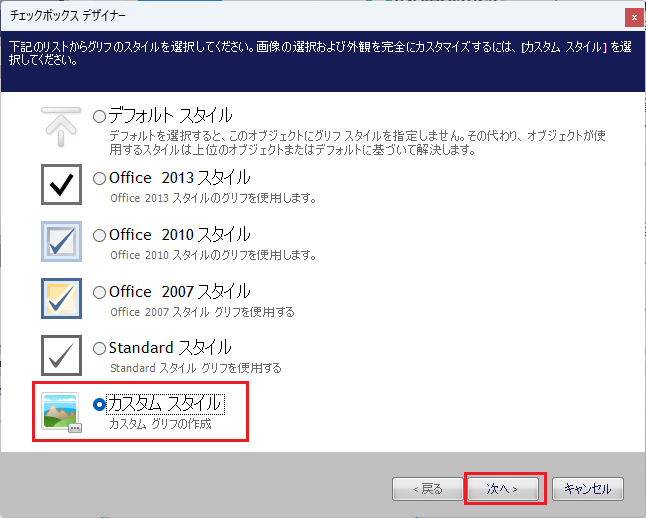This screenshot has width=646, height=518.
Task: Click the Office 2013 スタイルのグリフ description line
Action: (x=213, y=198)
